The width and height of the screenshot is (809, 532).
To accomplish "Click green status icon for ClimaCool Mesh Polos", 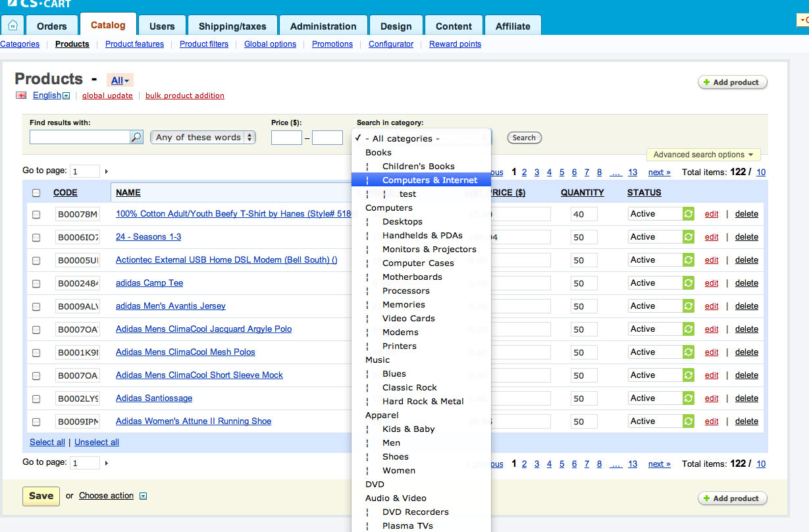I will pyautogui.click(x=689, y=352).
